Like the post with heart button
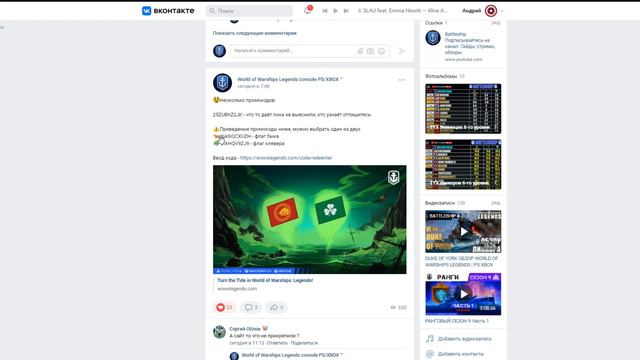Viewport: 640px width, 360px height. (224, 307)
